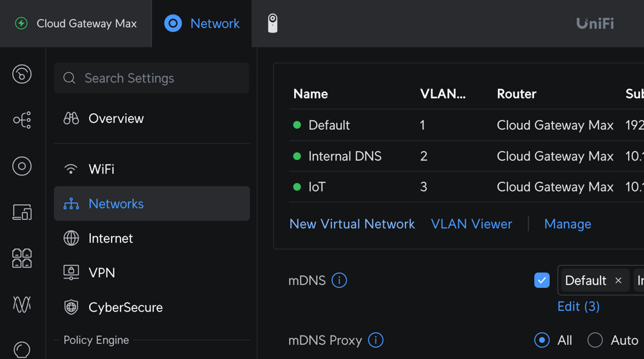Uncheck the mDNS checkbox
Image resolution: width=644 pixels, height=359 pixels.
point(541,280)
